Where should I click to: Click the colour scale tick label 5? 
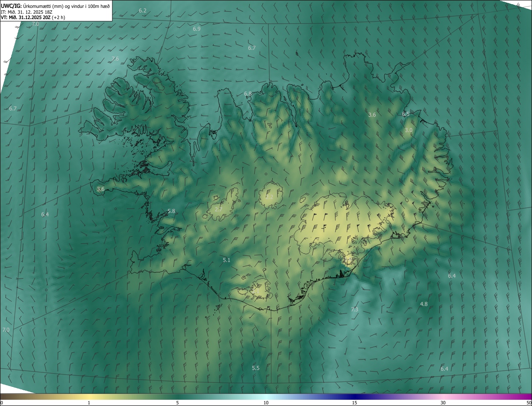click(x=177, y=403)
